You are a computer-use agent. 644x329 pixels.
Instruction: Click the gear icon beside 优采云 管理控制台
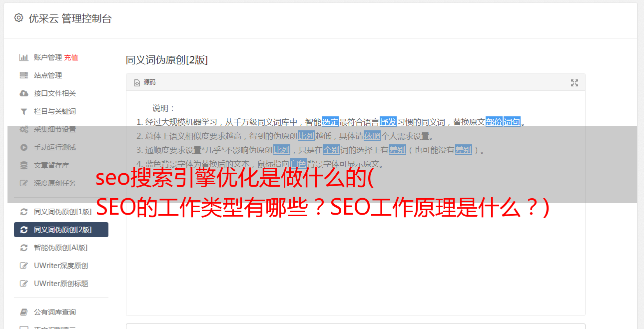(18, 18)
